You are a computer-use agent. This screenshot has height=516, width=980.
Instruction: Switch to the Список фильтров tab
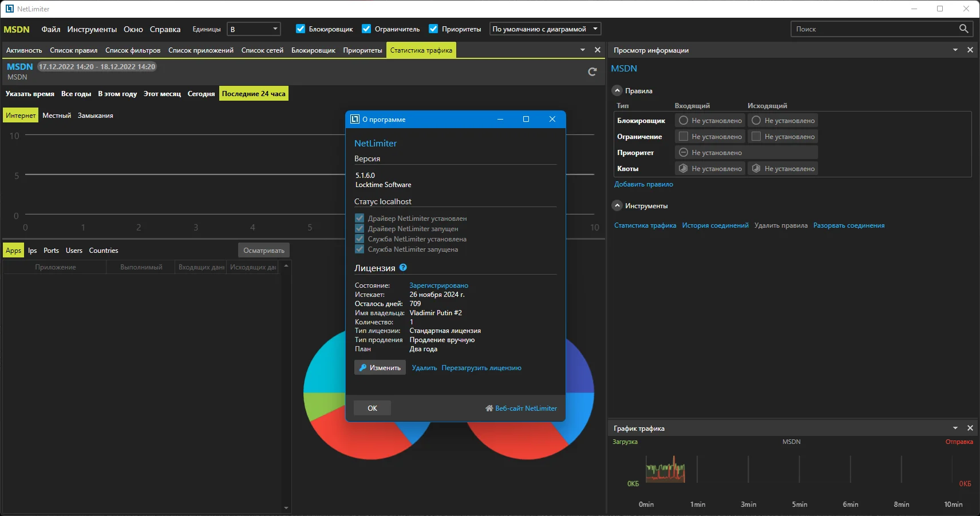[x=133, y=50]
